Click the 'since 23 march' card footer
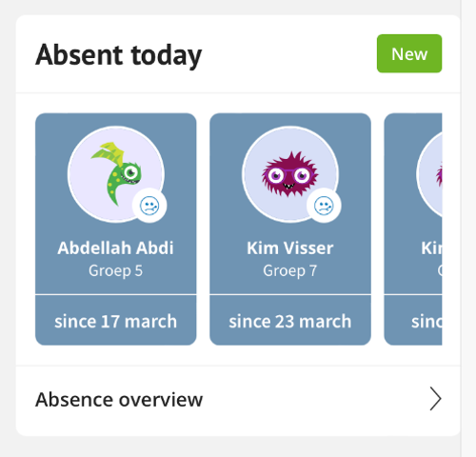476x457 pixels. [x=290, y=321]
